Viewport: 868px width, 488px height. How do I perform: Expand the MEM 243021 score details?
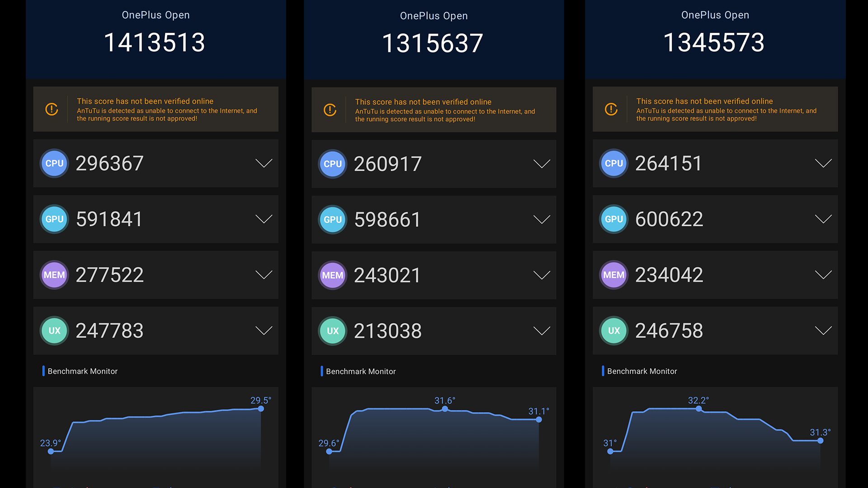(542, 275)
